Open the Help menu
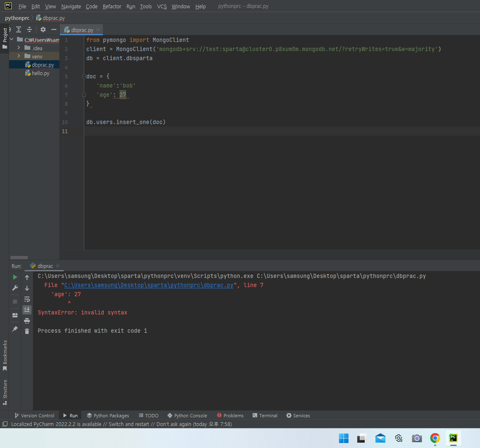Screen dimensions: 480x448 click(200, 6)
